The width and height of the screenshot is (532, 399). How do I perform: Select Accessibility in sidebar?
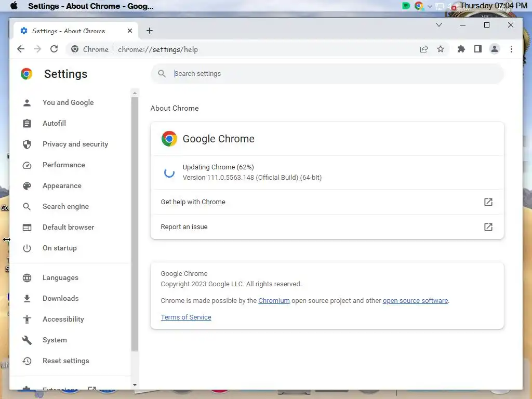click(x=63, y=320)
